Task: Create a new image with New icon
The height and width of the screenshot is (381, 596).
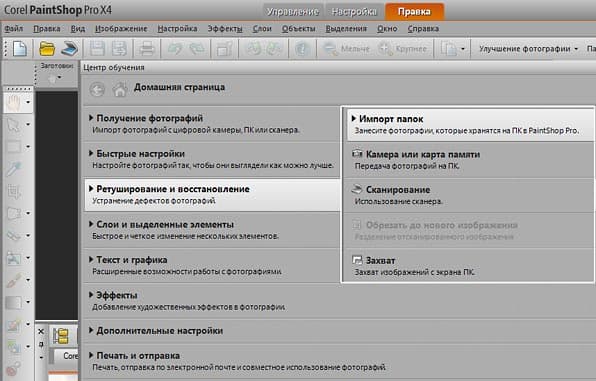Action: click(20, 49)
